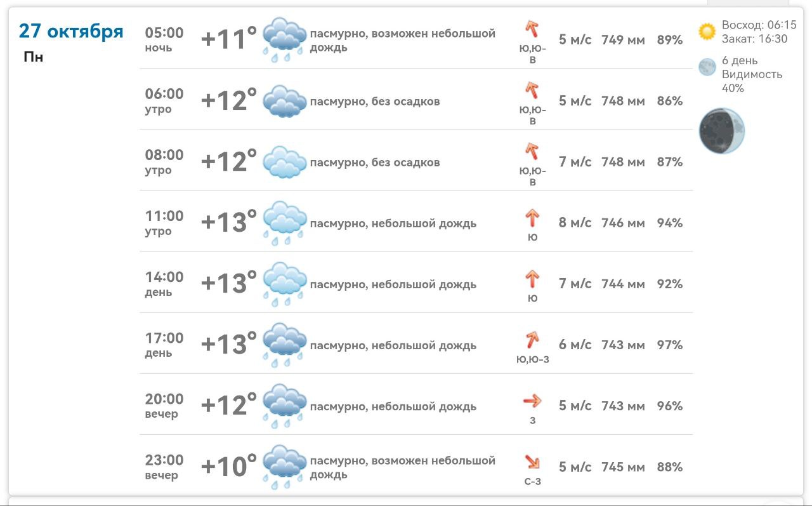Click the 05:00 rainy cloud weather icon
The image size is (812, 506).
(x=285, y=39)
